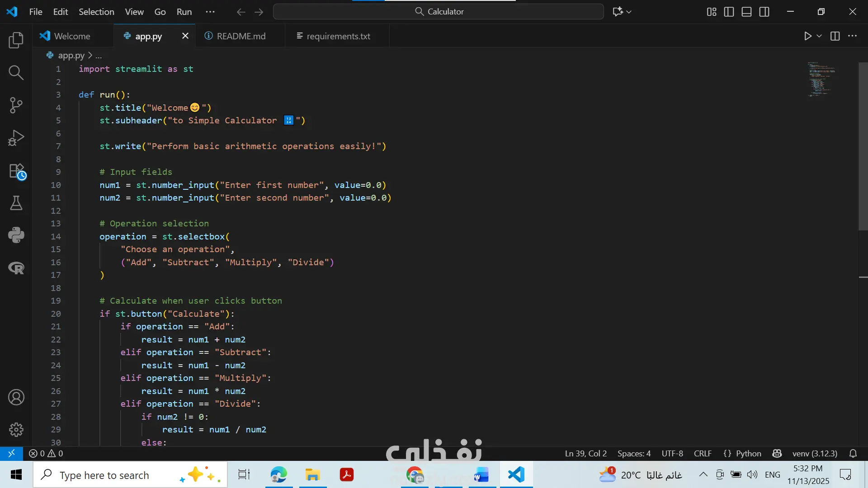Expand the title bar overflow menu ellipsis
The width and height of the screenshot is (868, 488).
[x=210, y=12]
